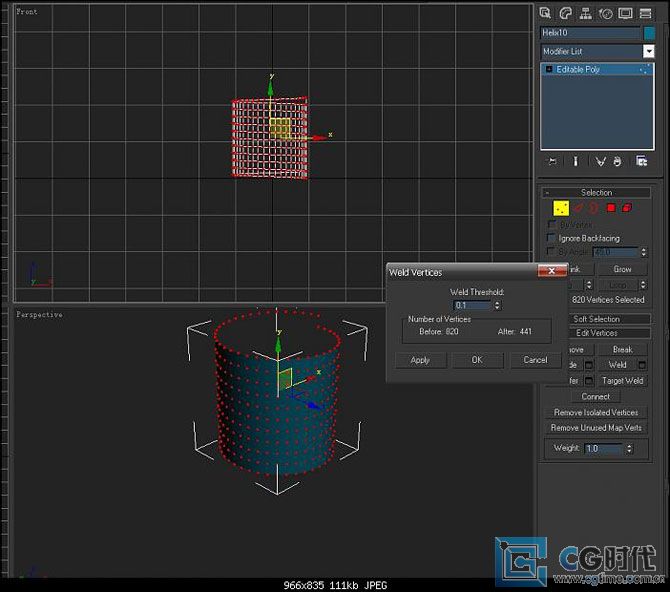Click the Perspective viewport label

pyautogui.click(x=39, y=315)
